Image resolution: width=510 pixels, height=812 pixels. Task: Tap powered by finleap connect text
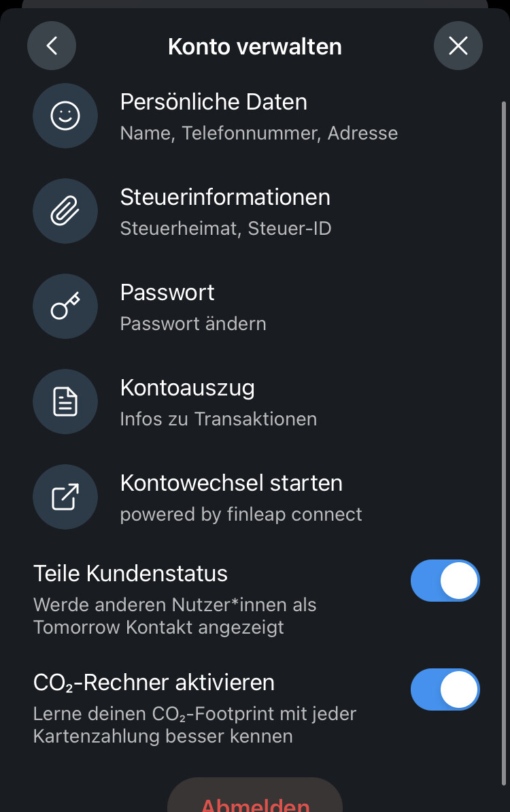[241, 515]
